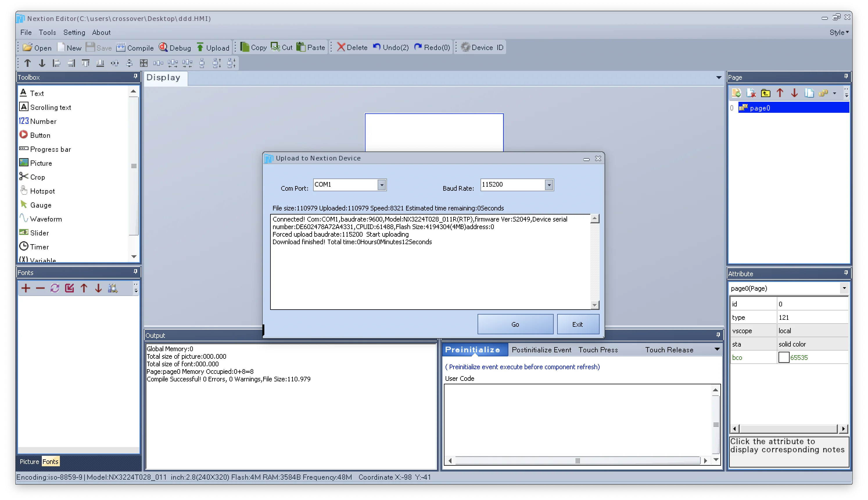Align selected components to the bottom
Viewport: 868px width, 500px height.
click(x=100, y=63)
